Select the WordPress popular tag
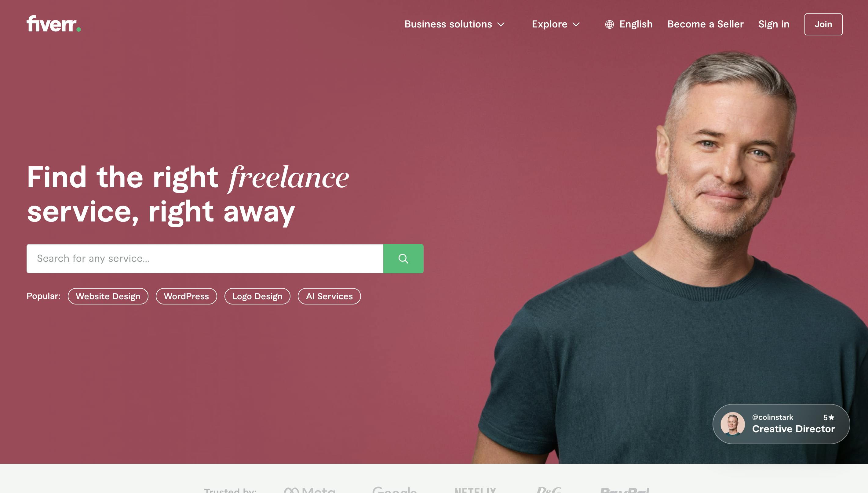This screenshot has height=493, width=868. point(186,296)
